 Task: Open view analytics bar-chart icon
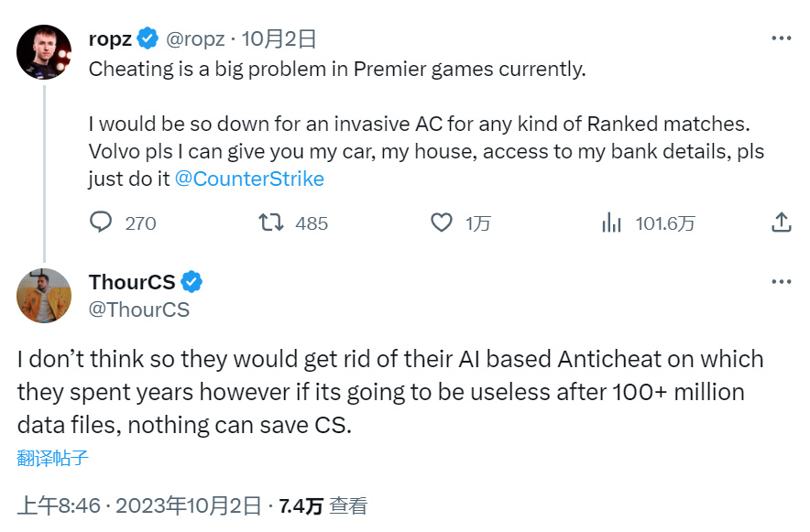click(611, 223)
